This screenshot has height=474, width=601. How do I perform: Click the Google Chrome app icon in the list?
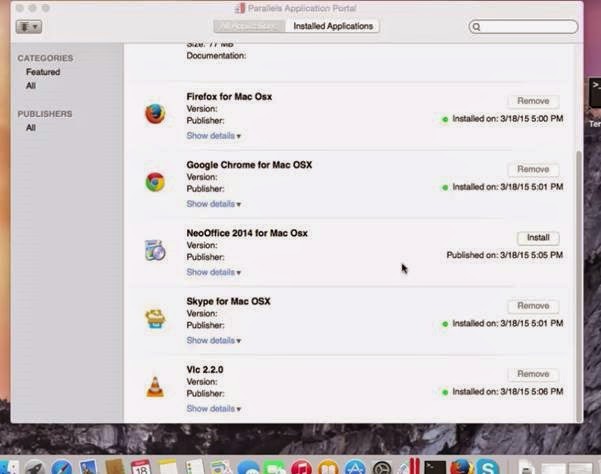[155, 182]
